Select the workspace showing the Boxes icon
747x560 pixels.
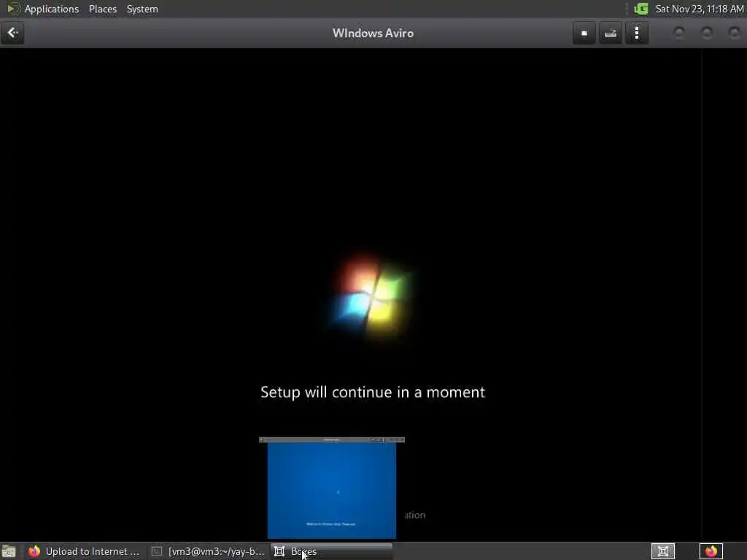[662, 551]
